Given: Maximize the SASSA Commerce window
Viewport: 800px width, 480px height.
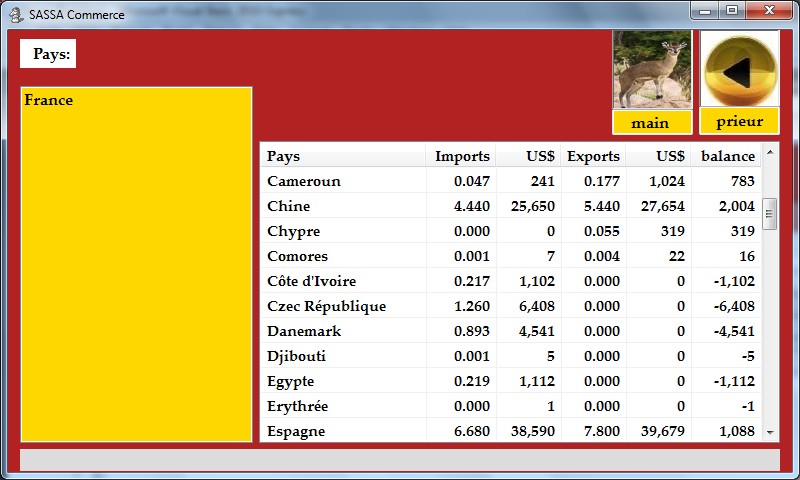Looking at the screenshot, I should pyautogui.click(x=733, y=11).
